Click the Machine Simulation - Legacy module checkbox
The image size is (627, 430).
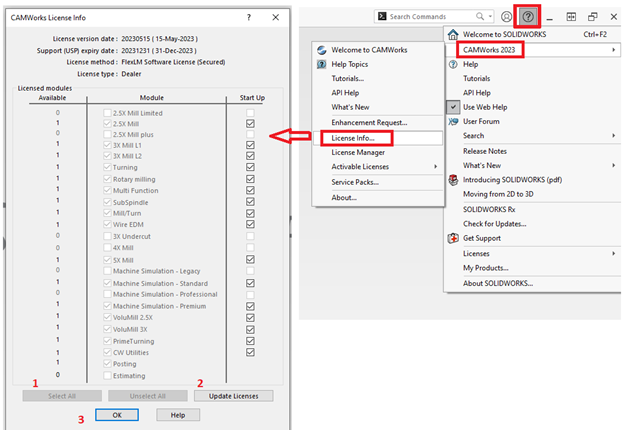(107, 271)
